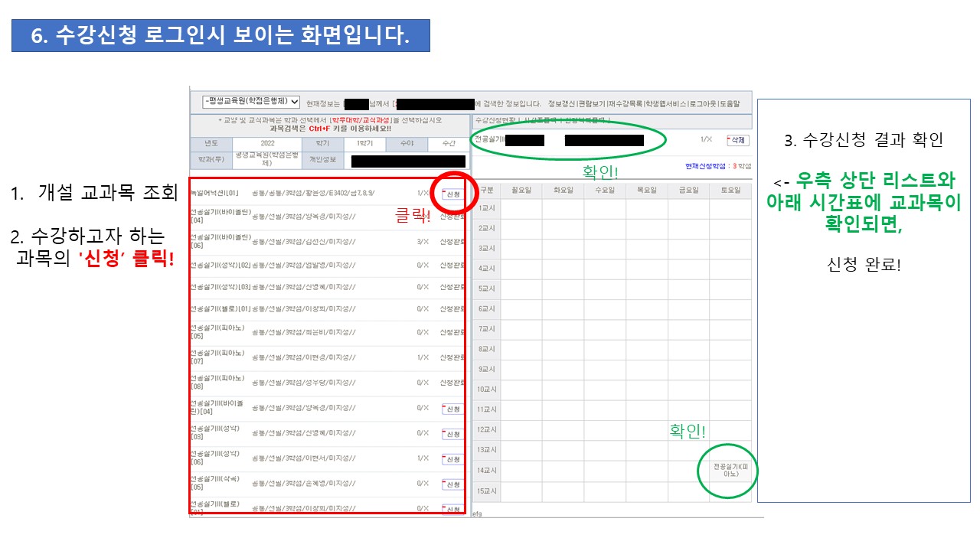
Task: Click the 5교시 row label
Action: tap(487, 289)
